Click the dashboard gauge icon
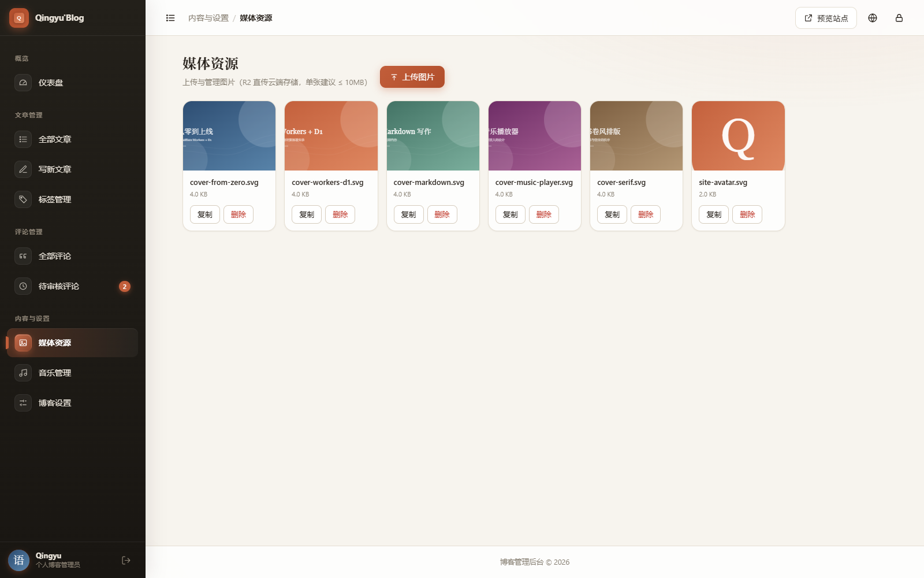 point(23,83)
